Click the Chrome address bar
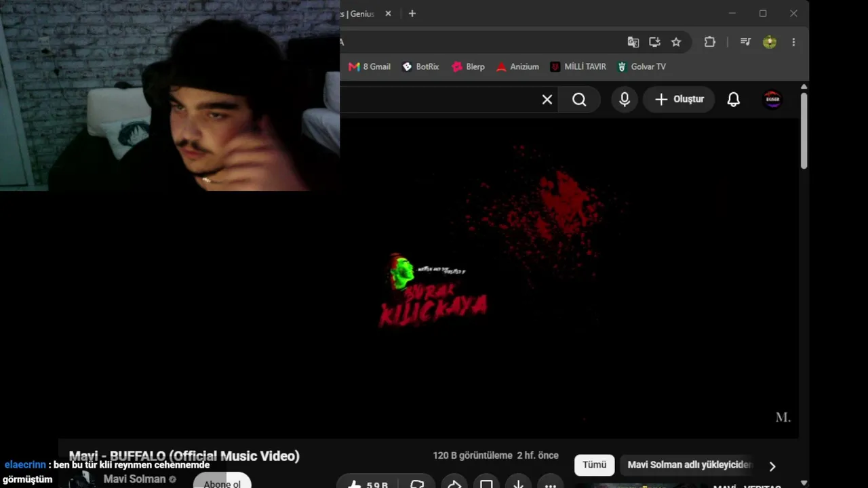This screenshot has width=868, height=488. click(480, 42)
